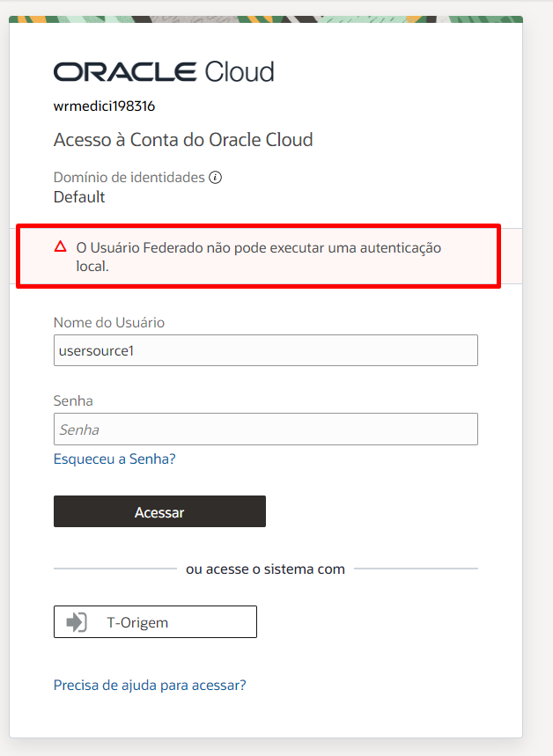Screen dimensions: 553x756
Task: Click the sign-in arrow icon in T-Origem
Action: coord(77,622)
